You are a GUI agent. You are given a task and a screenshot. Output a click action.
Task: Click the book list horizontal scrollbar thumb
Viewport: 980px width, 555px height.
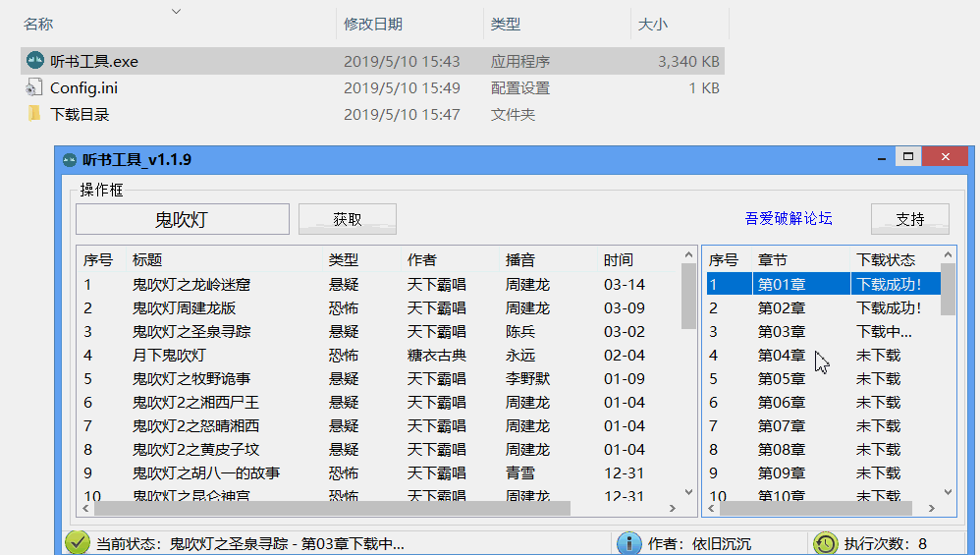click(x=332, y=509)
